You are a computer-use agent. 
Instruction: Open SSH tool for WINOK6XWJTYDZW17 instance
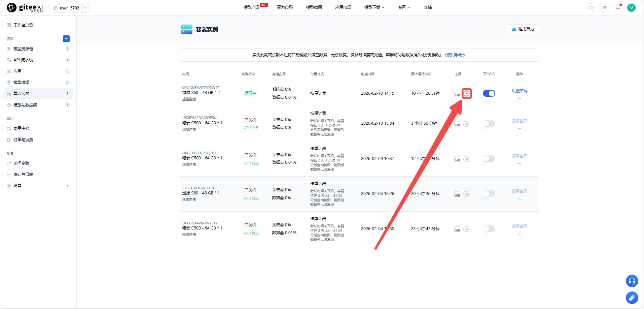point(457,94)
